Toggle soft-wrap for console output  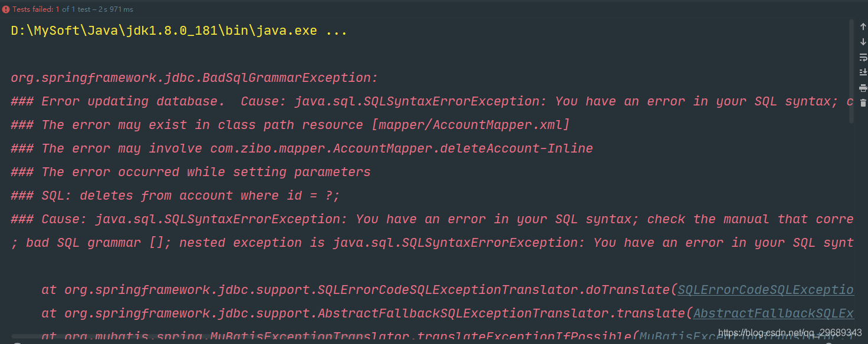[863, 58]
